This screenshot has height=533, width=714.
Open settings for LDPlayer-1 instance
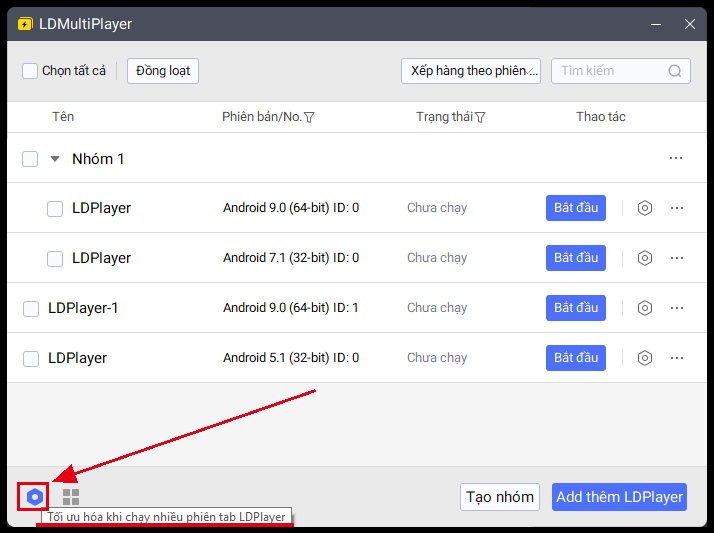pyautogui.click(x=645, y=308)
